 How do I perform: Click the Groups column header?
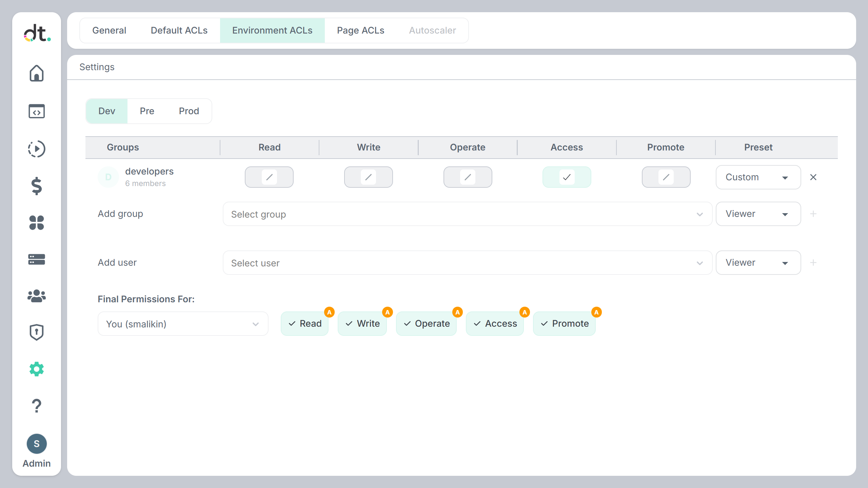[123, 147]
